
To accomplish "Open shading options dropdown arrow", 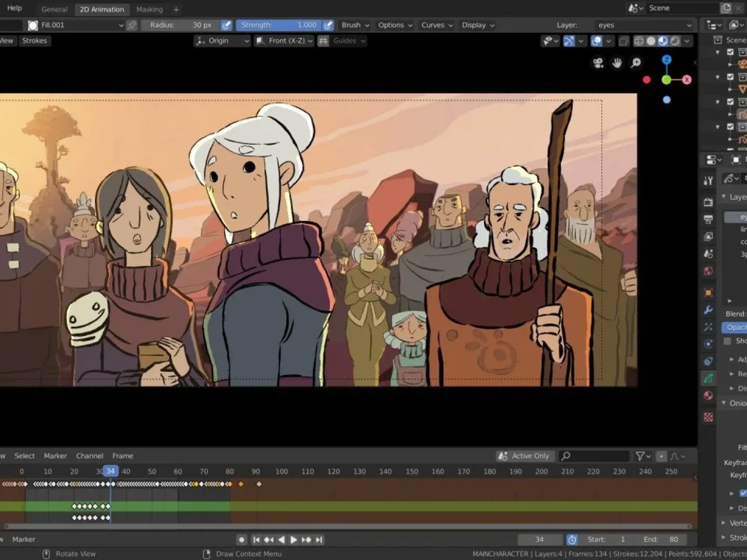I will pyautogui.click(x=687, y=41).
